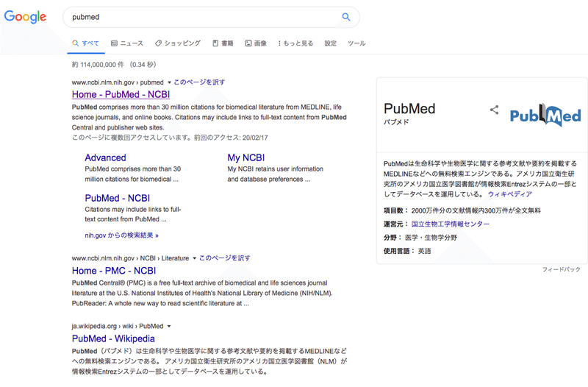Expand dropdown arrow next to NCBI Literature URL
Image resolution: width=588 pixels, height=387 pixels.
click(x=194, y=258)
